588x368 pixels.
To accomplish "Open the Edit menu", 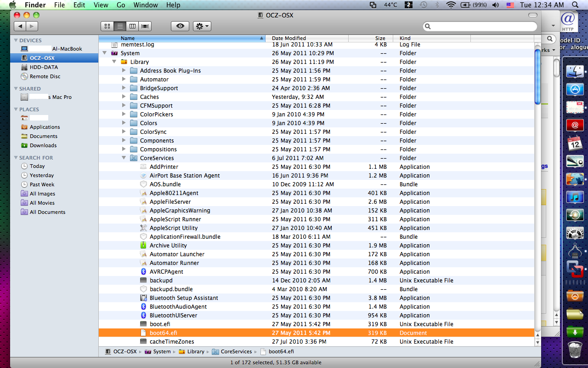I will [x=79, y=5].
